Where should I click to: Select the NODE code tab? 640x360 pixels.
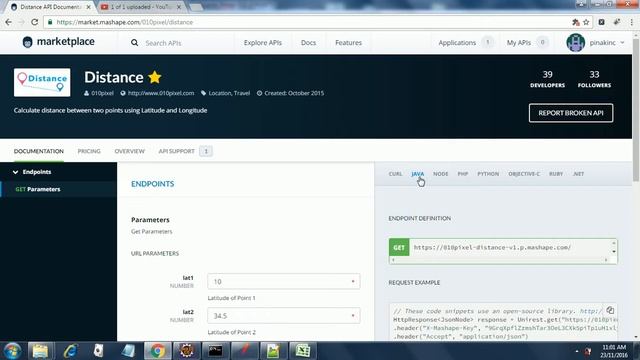pyautogui.click(x=440, y=174)
